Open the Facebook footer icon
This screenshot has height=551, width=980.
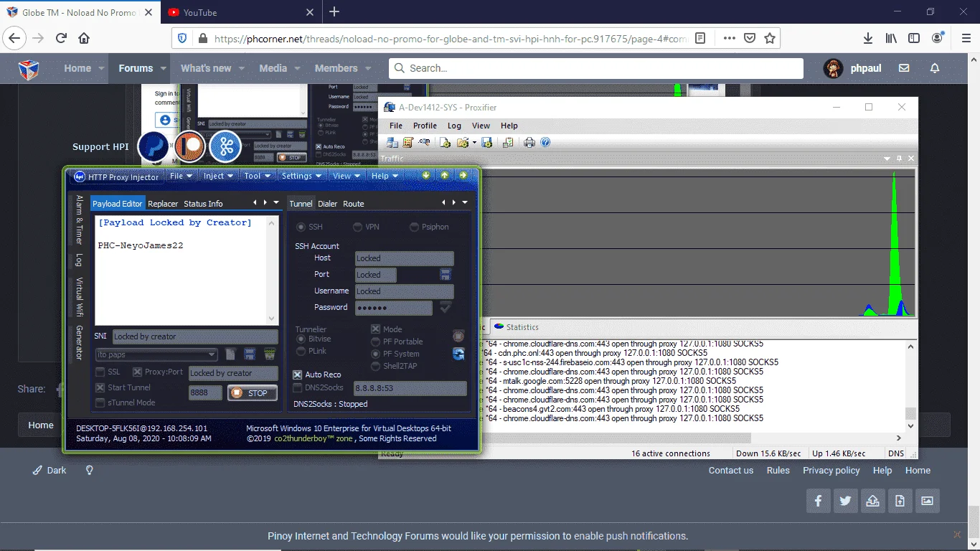point(818,501)
